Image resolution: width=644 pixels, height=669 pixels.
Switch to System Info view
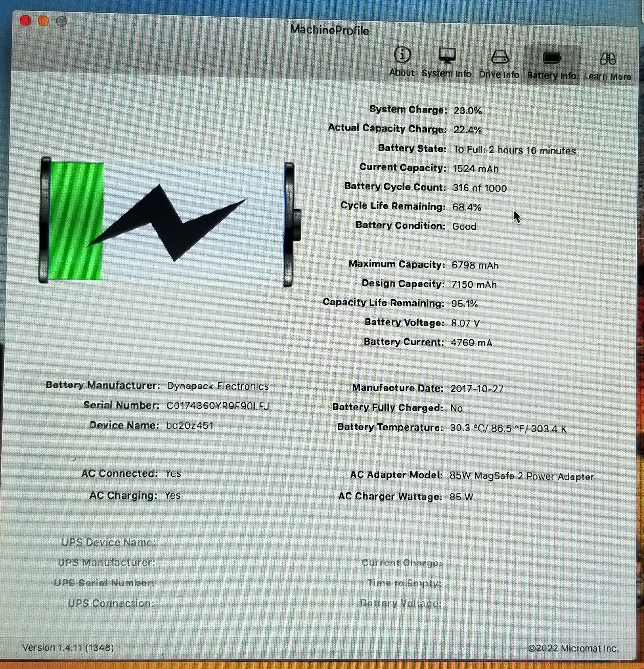pyautogui.click(x=446, y=62)
